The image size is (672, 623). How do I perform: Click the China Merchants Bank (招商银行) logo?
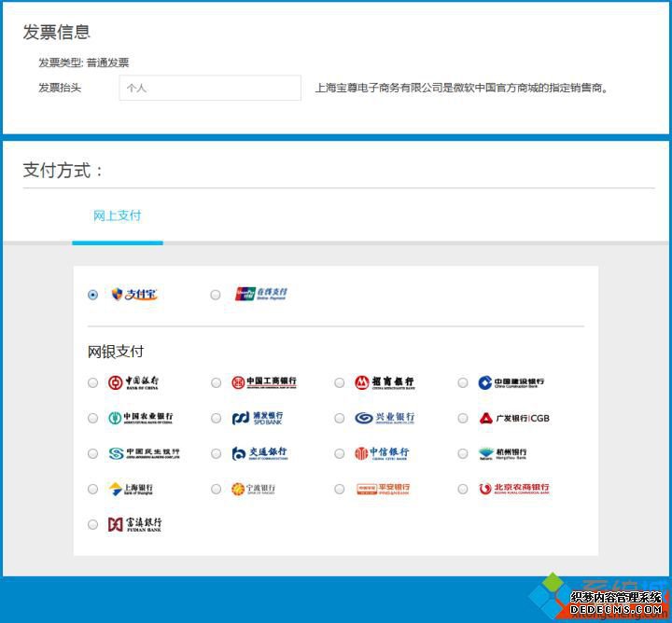(x=384, y=382)
